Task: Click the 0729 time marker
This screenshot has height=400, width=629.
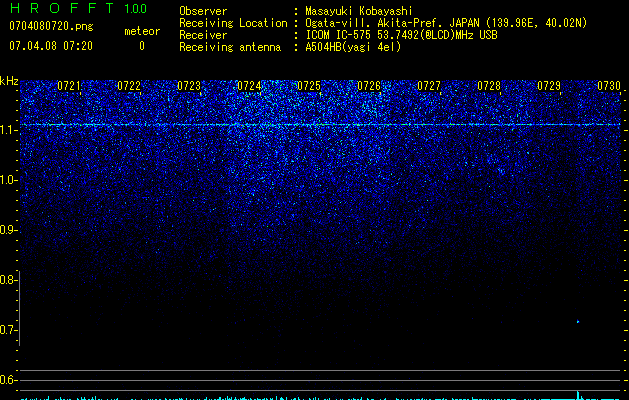Action: click(549, 86)
